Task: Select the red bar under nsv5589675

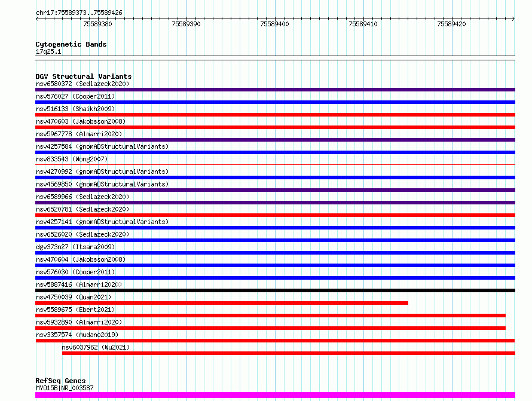Action: click(x=270, y=316)
